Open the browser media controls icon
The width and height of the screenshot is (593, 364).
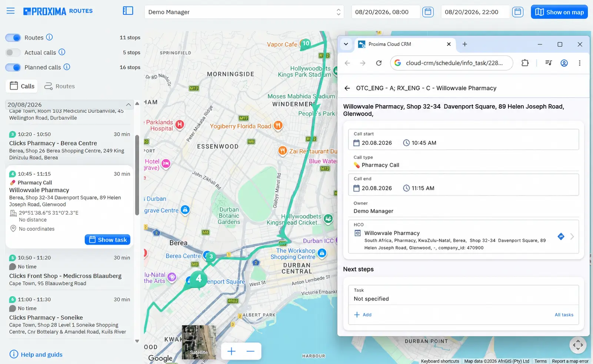click(x=549, y=63)
